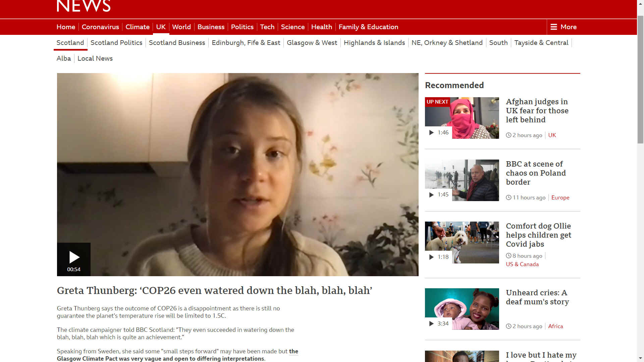Select the UK navigation tab
This screenshot has width=644, height=362.
click(x=161, y=27)
